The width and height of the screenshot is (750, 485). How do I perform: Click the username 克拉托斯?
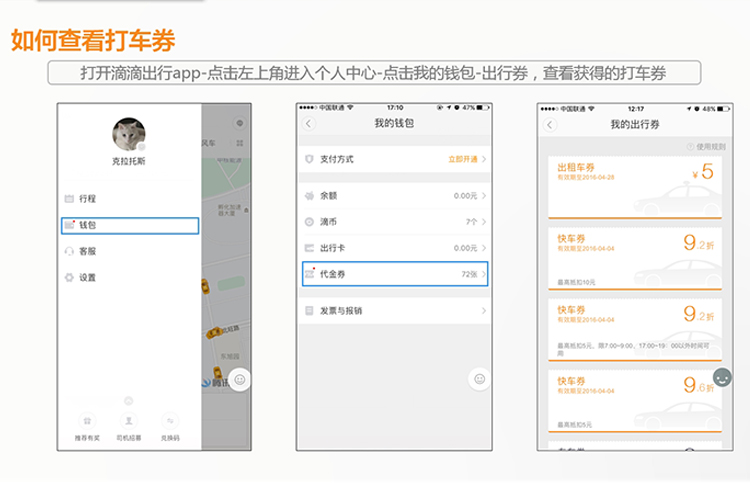click(129, 161)
